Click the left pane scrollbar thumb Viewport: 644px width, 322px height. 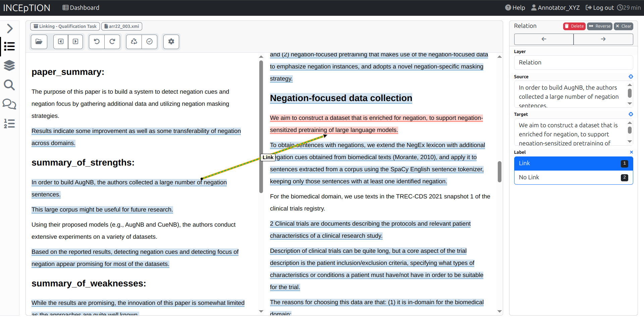(261, 127)
